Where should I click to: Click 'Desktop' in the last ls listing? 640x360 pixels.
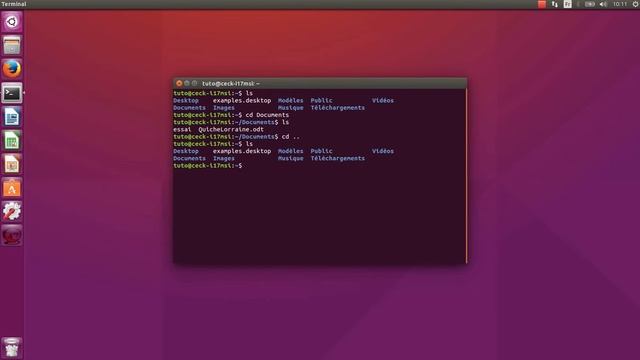pos(186,151)
